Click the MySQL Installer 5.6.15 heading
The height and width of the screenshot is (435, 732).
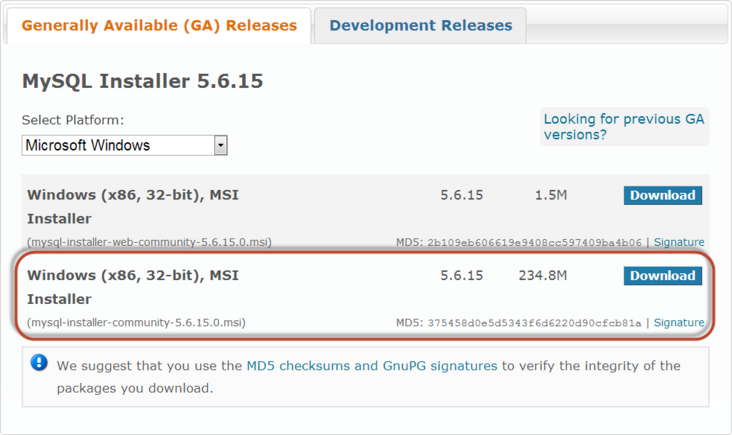pos(142,81)
